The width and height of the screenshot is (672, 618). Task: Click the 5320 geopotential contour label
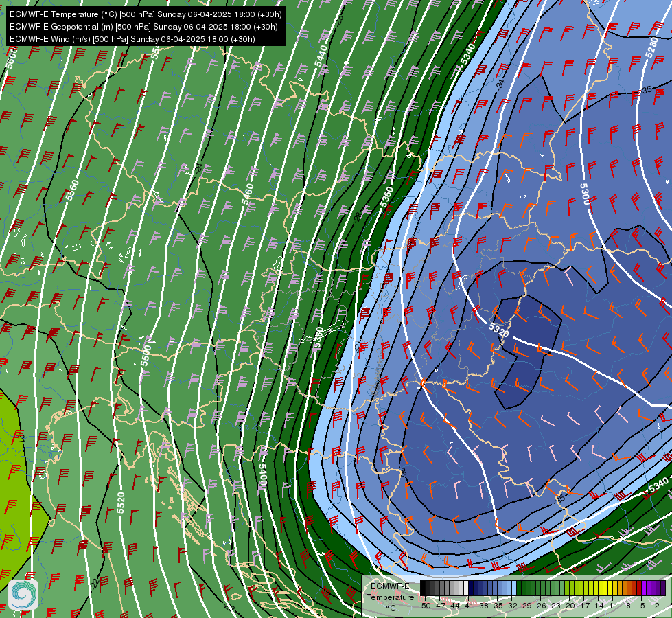(499, 330)
